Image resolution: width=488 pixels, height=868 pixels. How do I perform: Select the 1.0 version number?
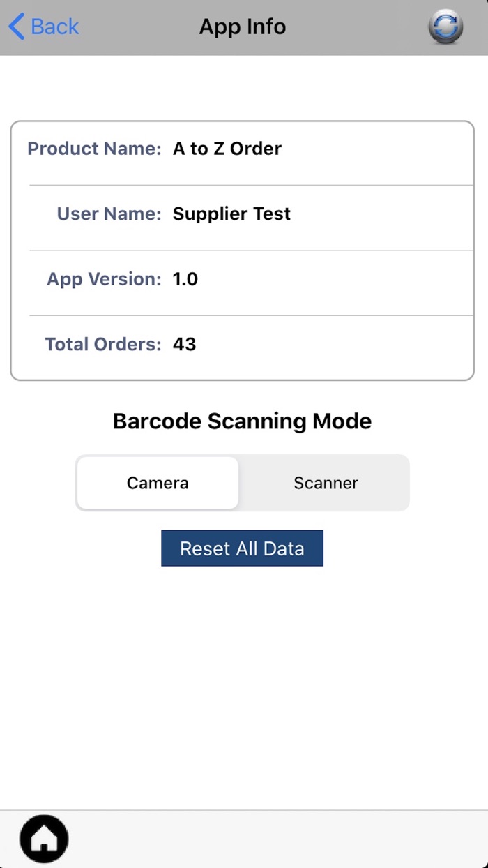[185, 279]
